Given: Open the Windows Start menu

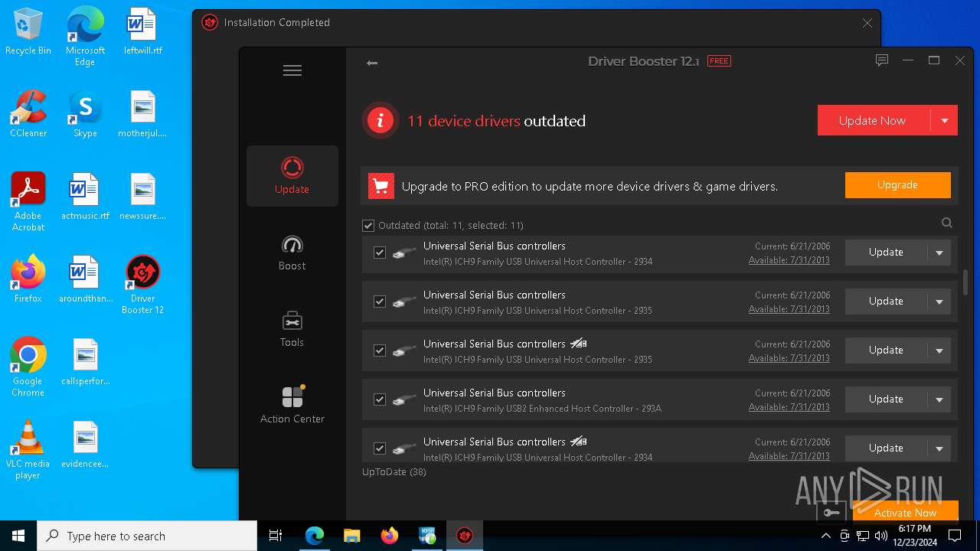Looking at the screenshot, I should click(18, 536).
